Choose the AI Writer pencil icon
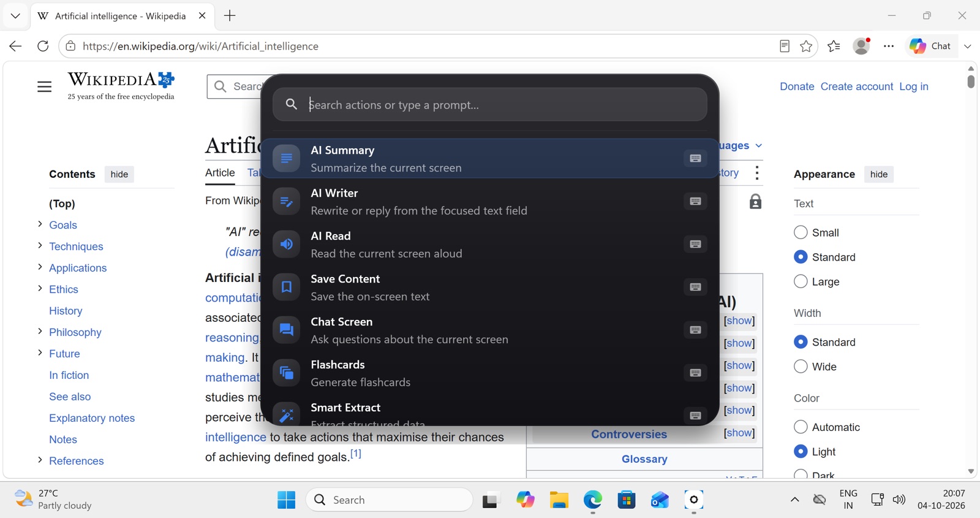The image size is (980, 518). coord(286,201)
